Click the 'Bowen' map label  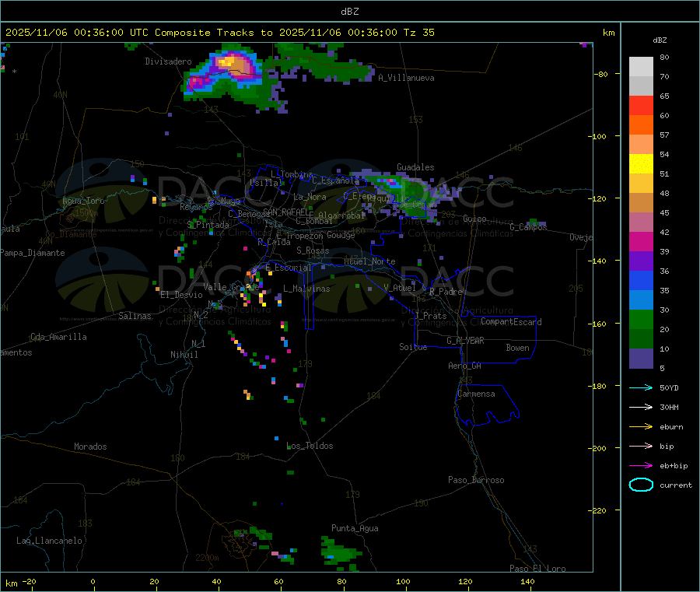[518, 348]
